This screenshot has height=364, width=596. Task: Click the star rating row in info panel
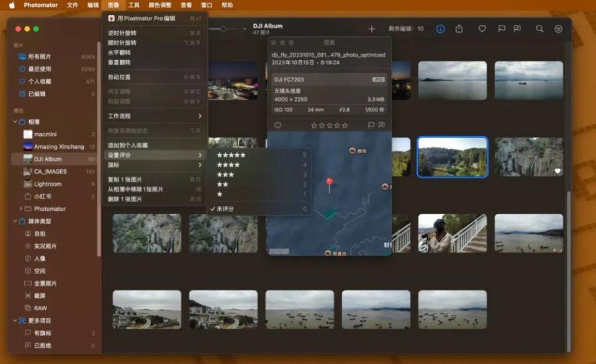pos(329,125)
